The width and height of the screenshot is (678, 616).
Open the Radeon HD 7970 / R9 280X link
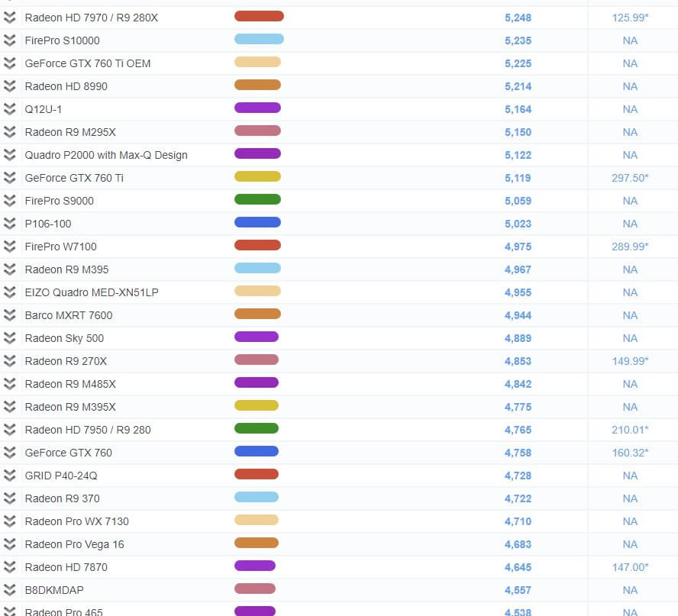click(91, 18)
